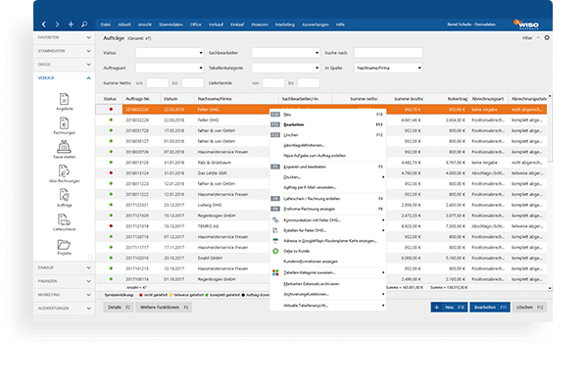The image size is (588, 384).
Task: Open the Lieferscheine sidebar icon
Action: coord(64,222)
